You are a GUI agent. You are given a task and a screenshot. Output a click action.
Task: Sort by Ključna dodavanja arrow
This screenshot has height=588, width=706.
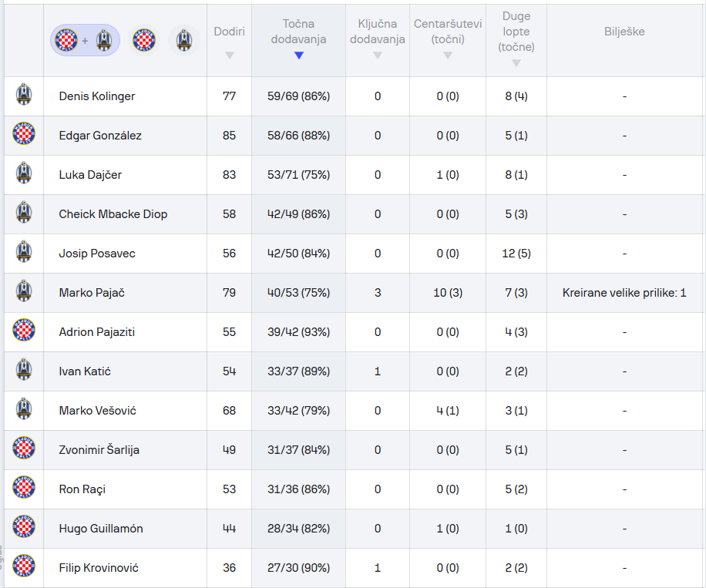pos(377,55)
